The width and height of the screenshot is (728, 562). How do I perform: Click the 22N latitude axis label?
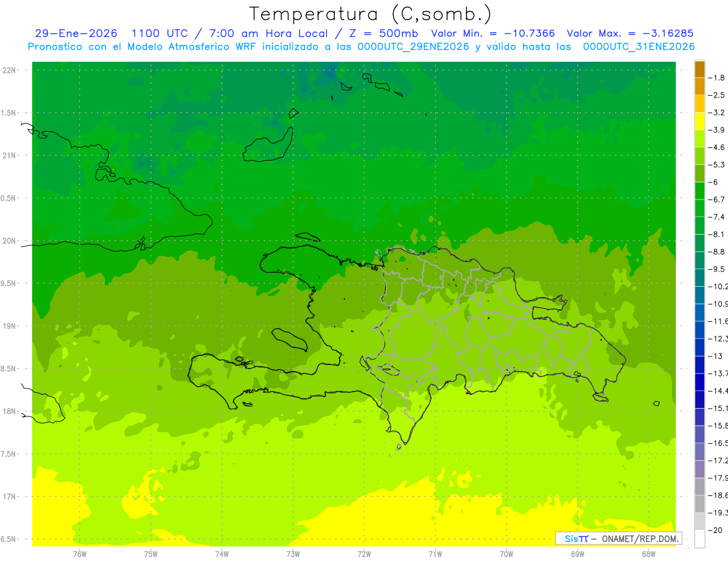tap(10, 70)
